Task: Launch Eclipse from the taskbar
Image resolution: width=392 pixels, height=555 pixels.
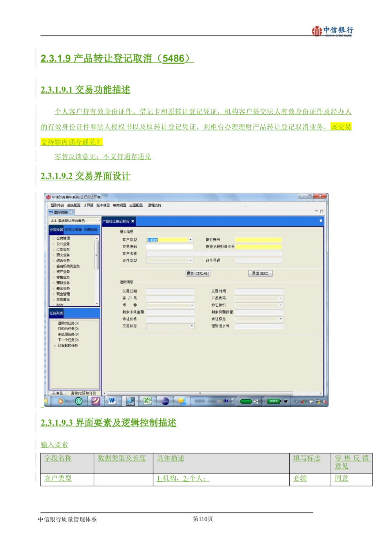Action: coord(165,401)
